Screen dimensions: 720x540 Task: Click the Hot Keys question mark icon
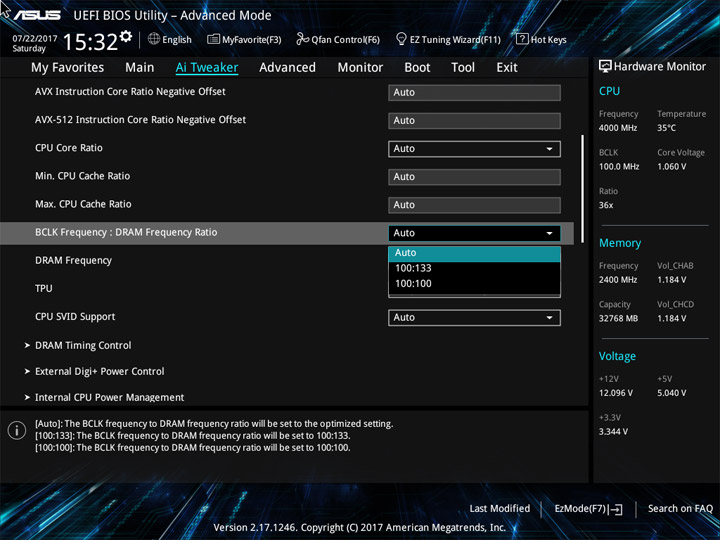point(522,39)
